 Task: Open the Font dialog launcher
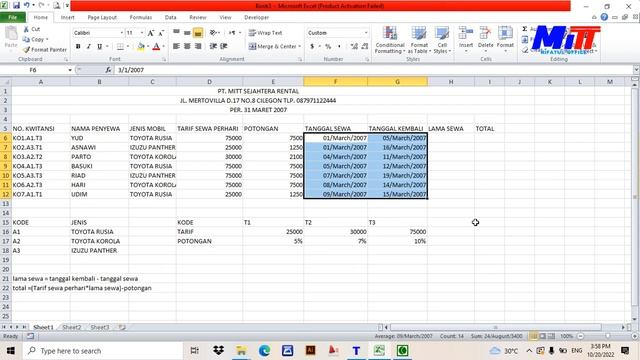tap(164, 60)
